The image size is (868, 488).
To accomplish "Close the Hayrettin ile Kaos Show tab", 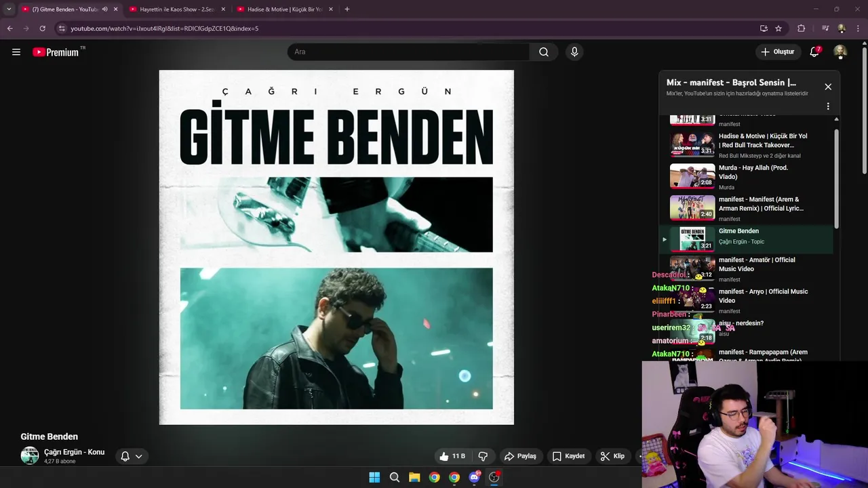I will pyautogui.click(x=223, y=9).
